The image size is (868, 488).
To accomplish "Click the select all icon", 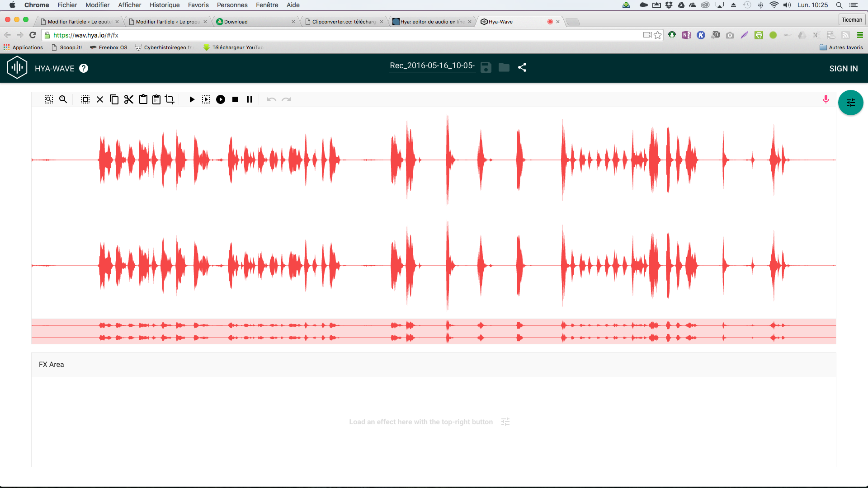I will [x=85, y=99].
